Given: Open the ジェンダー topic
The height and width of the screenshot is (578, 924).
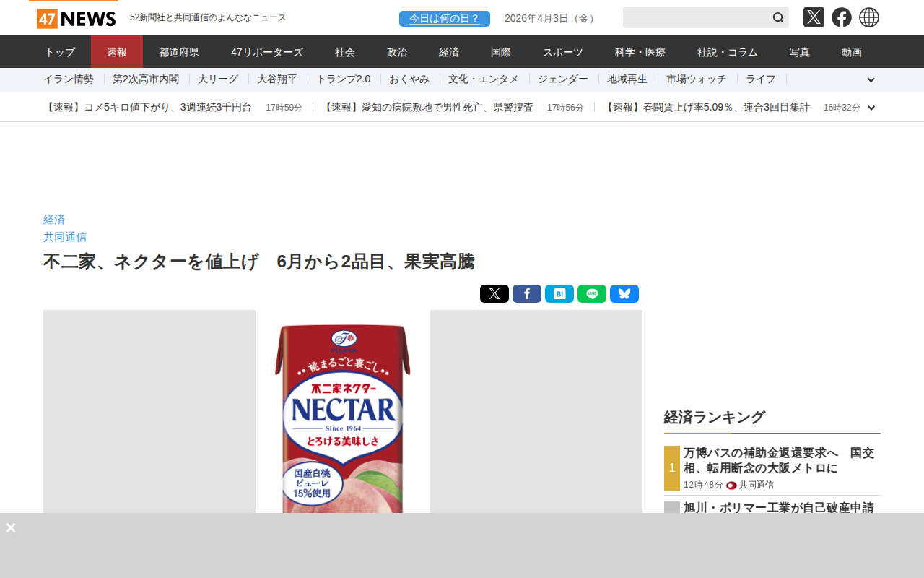Looking at the screenshot, I should coord(563,79).
